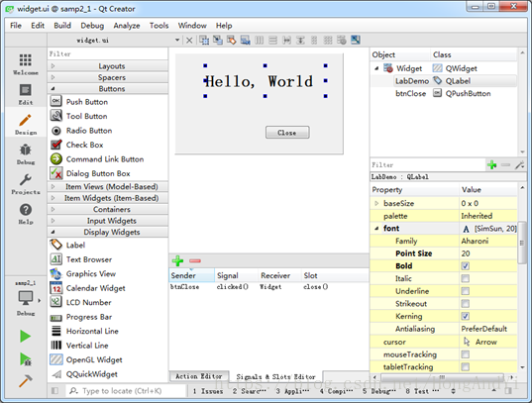Open Projects mode with the wrench icon

[26, 184]
